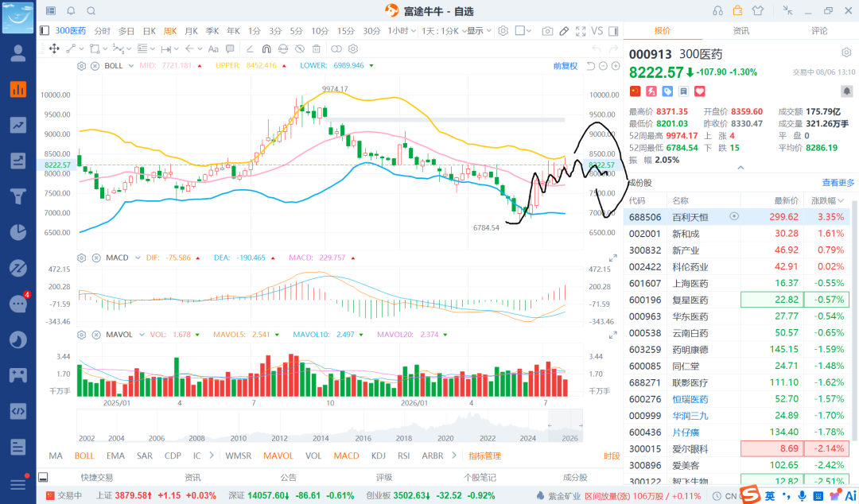Open price alert bell for 000913
This screenshot has height=504, width=859.
pyautogui.click(x=846, y=91)
